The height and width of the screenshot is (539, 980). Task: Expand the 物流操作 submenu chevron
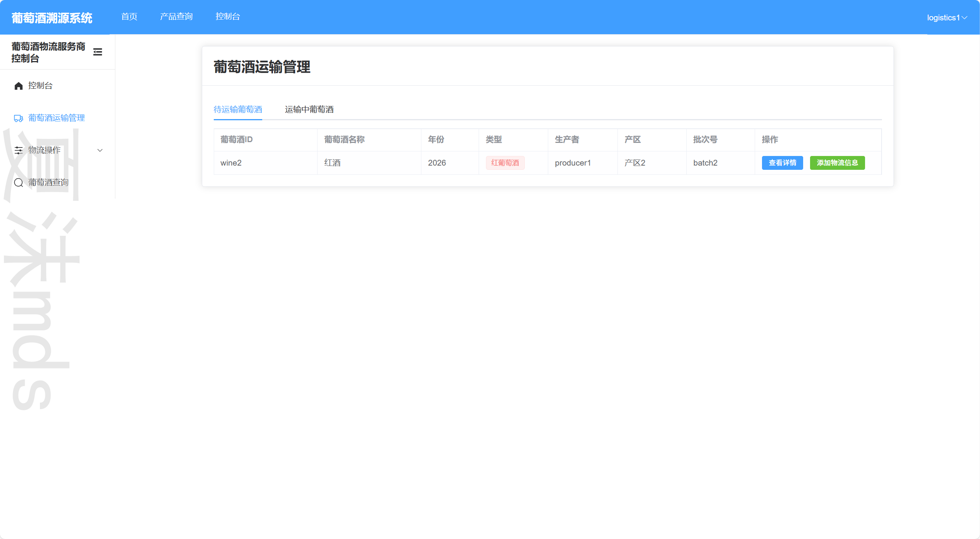[100, 150]
